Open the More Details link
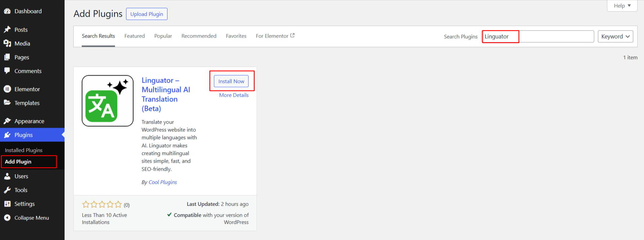 (x=234, y=95)
